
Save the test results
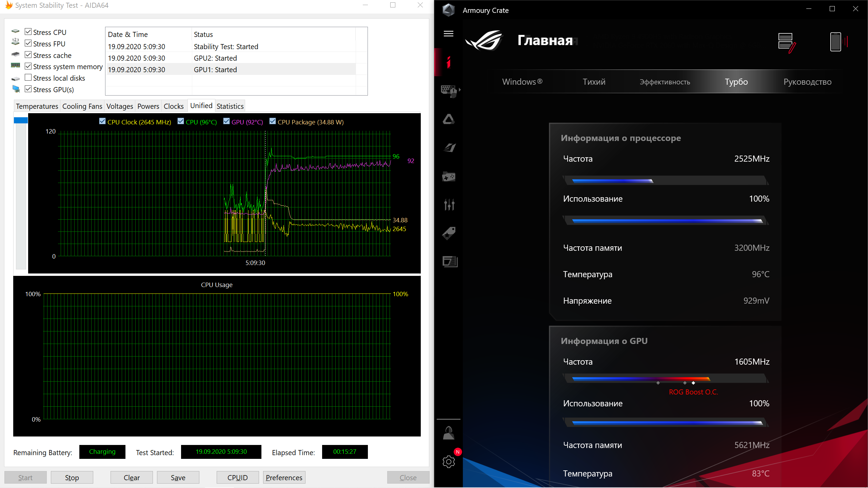click(x=178, y=477)
